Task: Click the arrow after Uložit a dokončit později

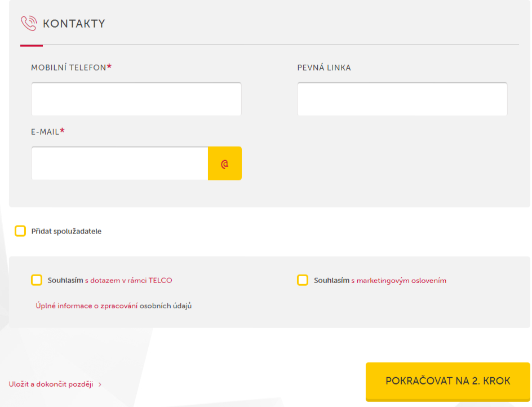Action: pos(100,384)
